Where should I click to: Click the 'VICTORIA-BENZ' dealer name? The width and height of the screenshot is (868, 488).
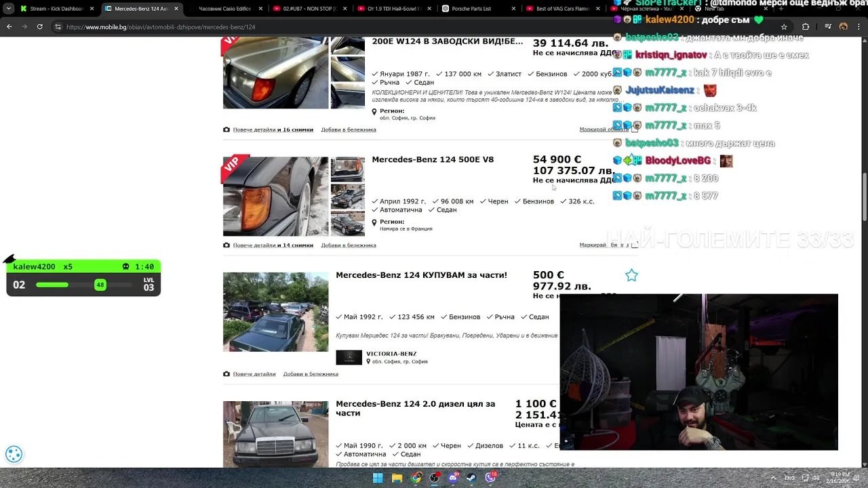coord(391,354)
